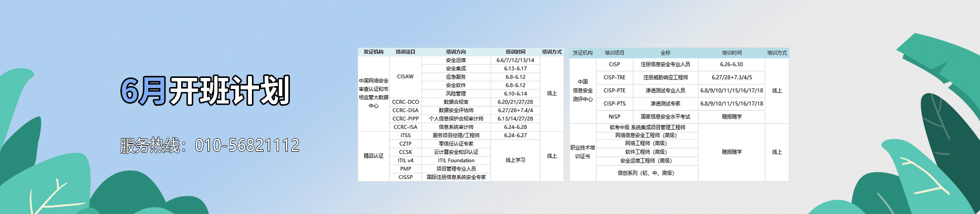Screen dimensions: 980x214
Task: Click the '网络信息安全工程师(高级)' row
Action: click(x=647, y=136)
